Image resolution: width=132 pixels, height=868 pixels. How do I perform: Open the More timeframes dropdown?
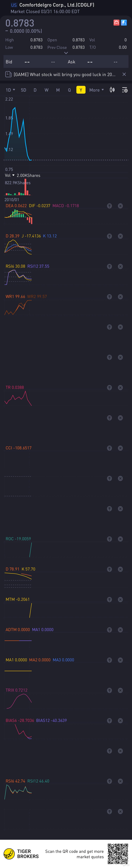pos(96,90)
